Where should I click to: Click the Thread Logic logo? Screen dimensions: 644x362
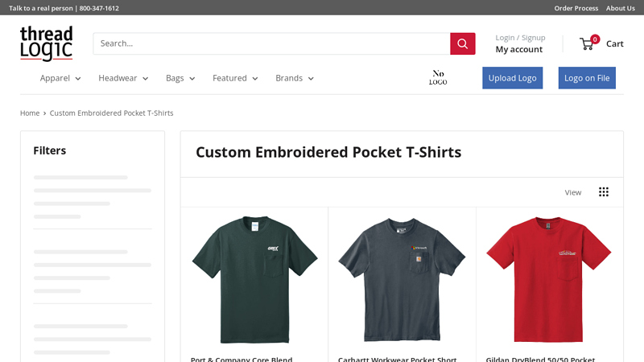pos(47,43)
